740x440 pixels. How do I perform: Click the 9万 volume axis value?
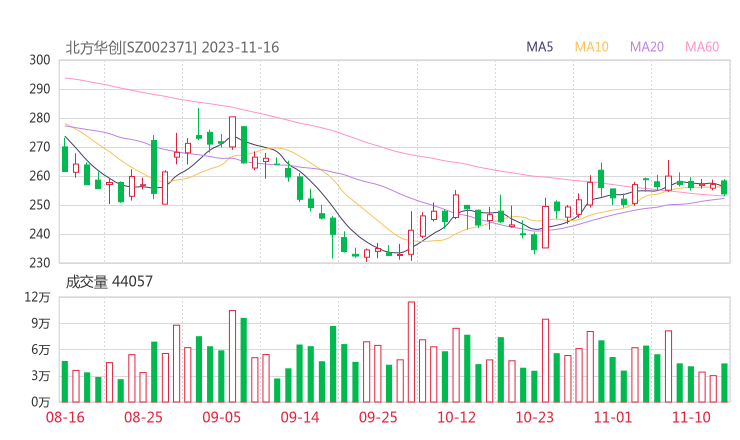pyautogui.click(x=41, y=323)
